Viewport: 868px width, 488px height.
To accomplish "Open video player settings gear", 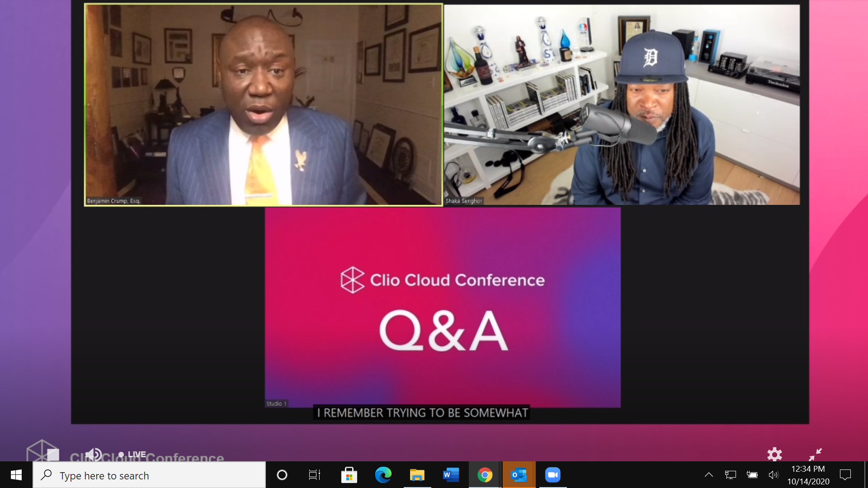I will (x=774, y=454).
